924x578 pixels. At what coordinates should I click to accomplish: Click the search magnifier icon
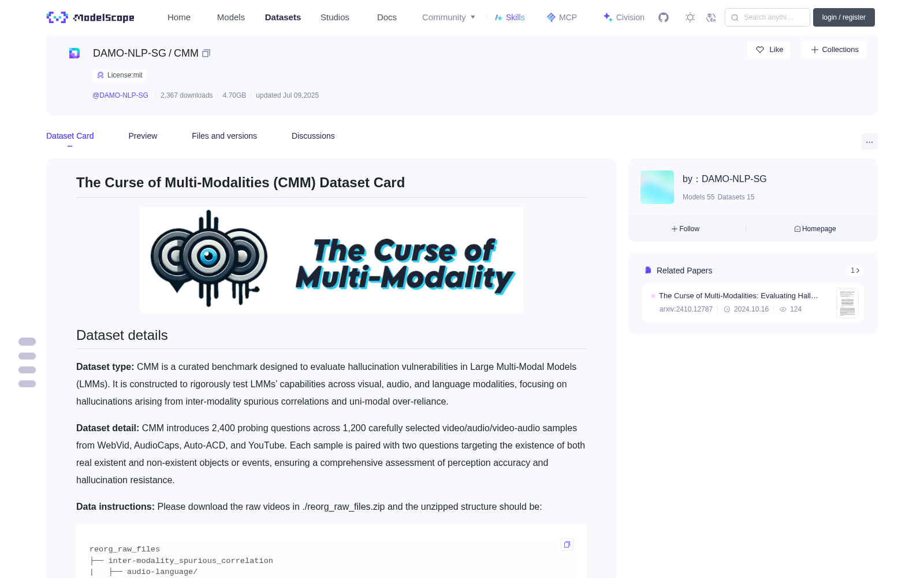click(x=735, y=17)
